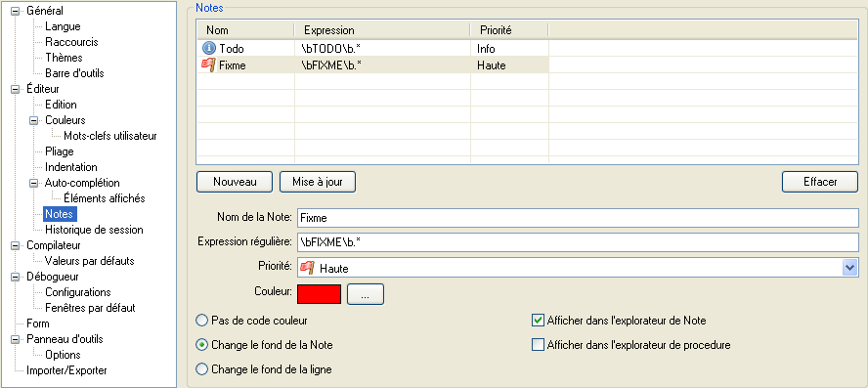Click the Mise à jour button
The image size is (868, 388).
318,182
